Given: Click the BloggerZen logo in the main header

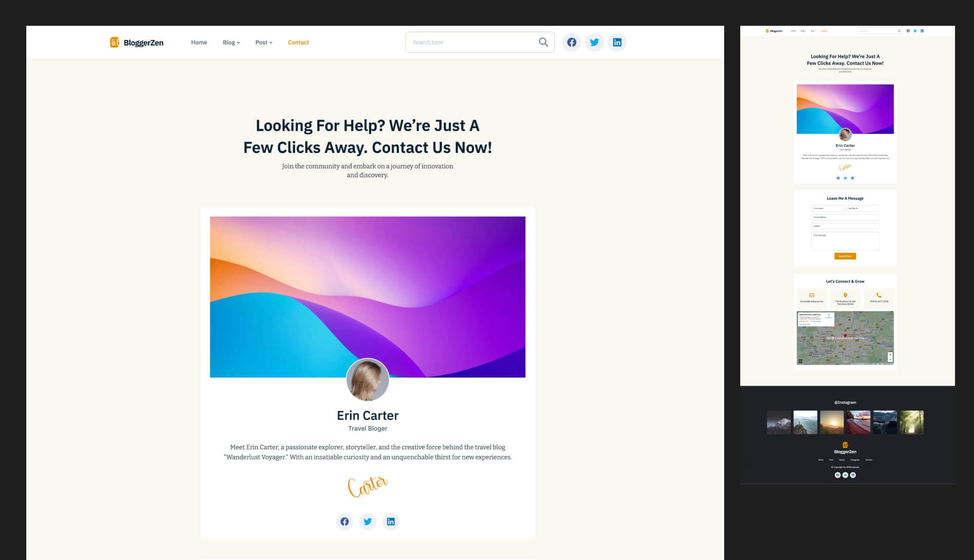Looking at the screenshot, I should (x=137, y=42).
